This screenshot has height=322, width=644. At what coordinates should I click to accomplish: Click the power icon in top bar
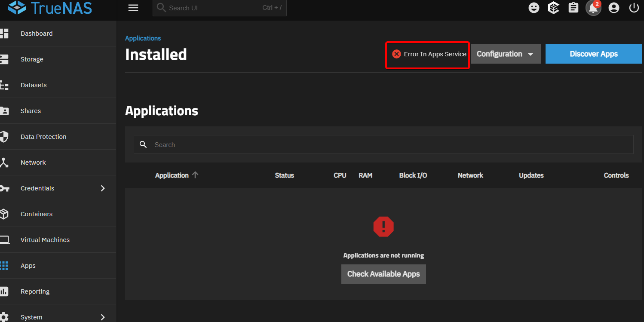point(634,8)
